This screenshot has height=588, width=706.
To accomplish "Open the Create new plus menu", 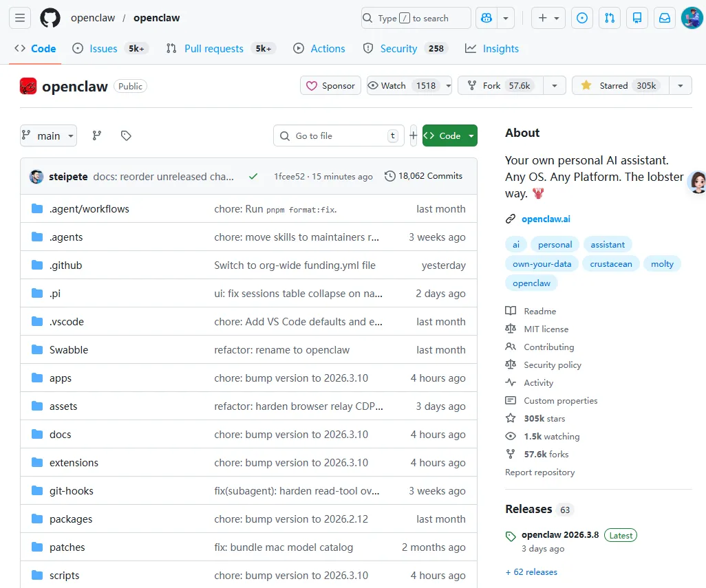I will 548,18.
